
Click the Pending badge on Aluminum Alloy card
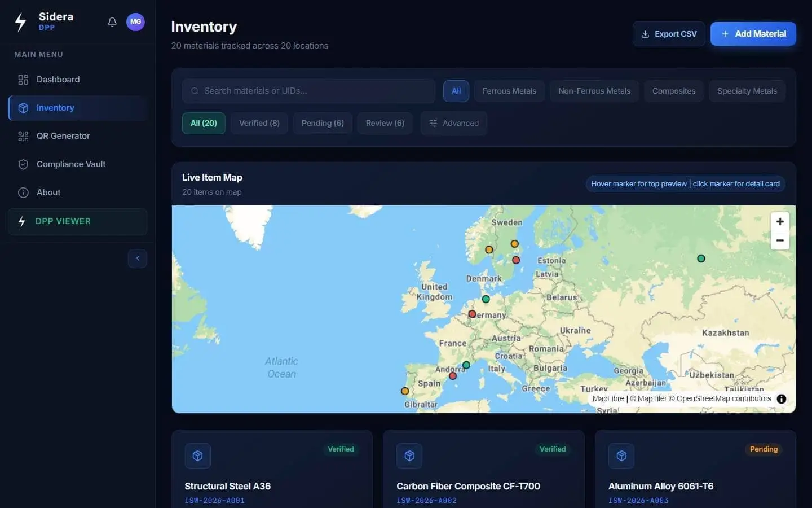(764, 449)
